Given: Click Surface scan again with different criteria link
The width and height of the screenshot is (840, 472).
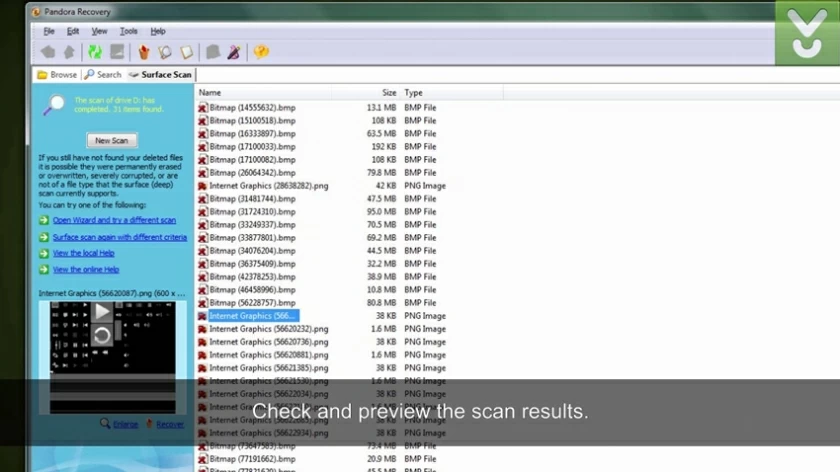Looking at the screenshot, I should point(120,237).
